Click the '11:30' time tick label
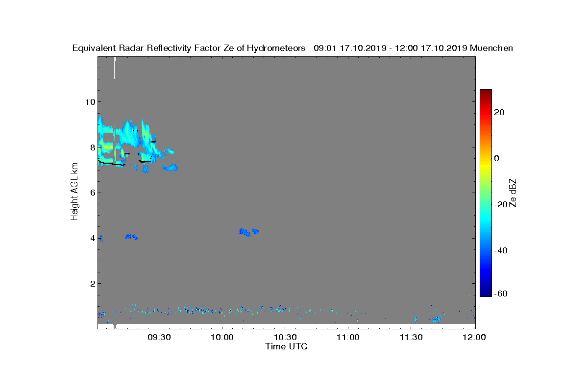The width and height of the screenshot is (588, 392). tap(411, 338)
